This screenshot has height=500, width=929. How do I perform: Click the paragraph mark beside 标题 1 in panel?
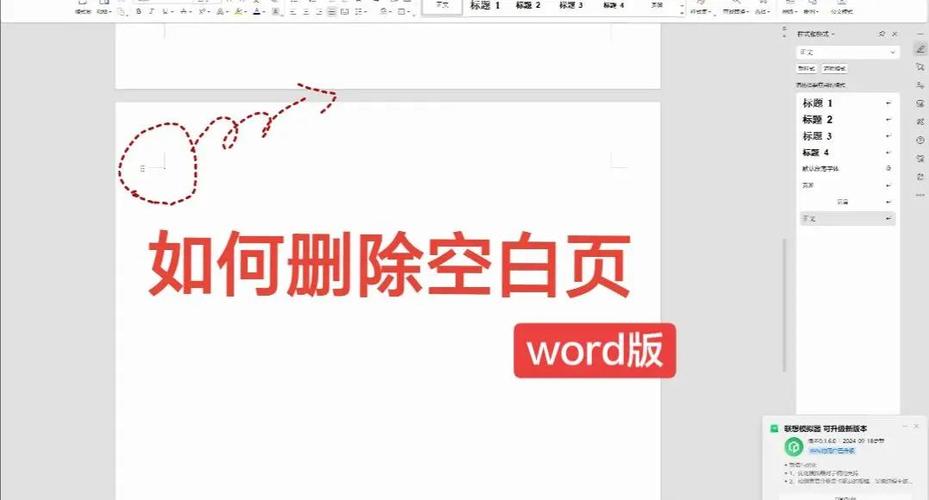pyautogui.click(x=888, y=103)
